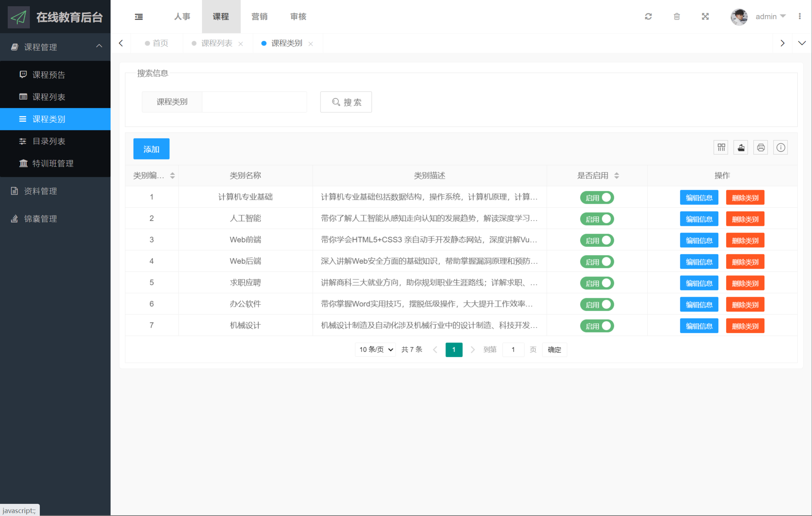Click the table info icon

pyautogui.click(x=781, y=148)
